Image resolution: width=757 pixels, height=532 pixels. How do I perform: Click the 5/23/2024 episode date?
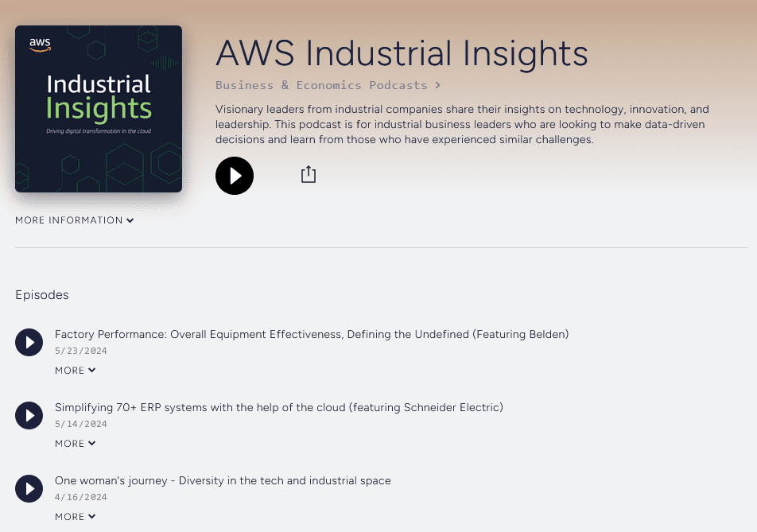pyautogui.click(x=80, y=351)
